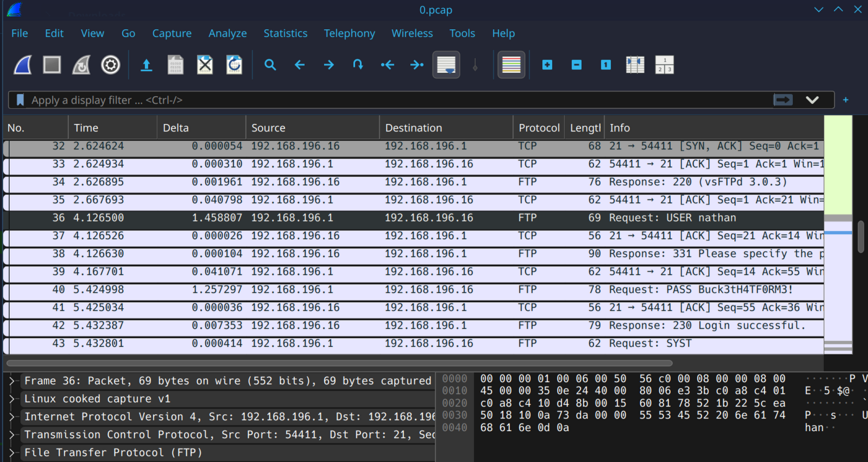Click Resize columns to content icon
The image size is (868, 462).
635,65
